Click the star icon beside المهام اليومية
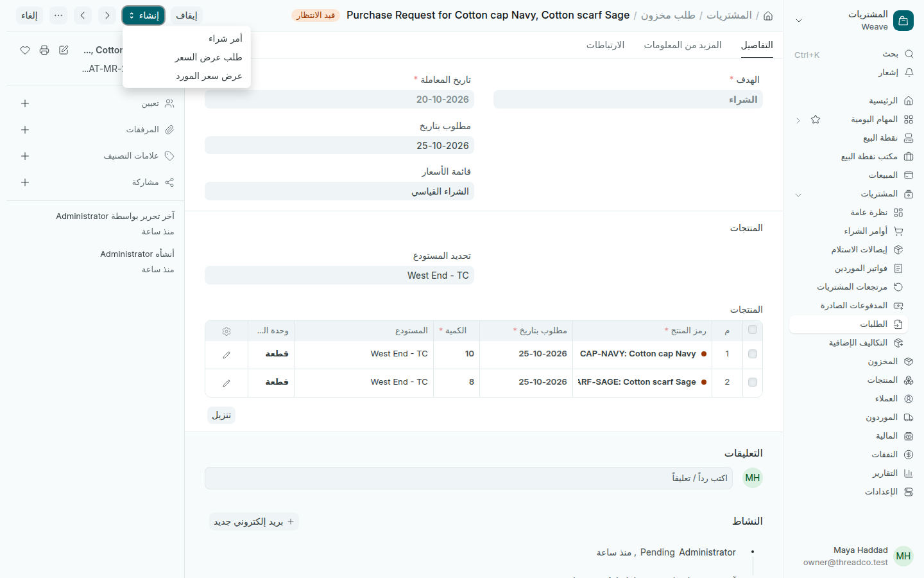 (816, 119)
